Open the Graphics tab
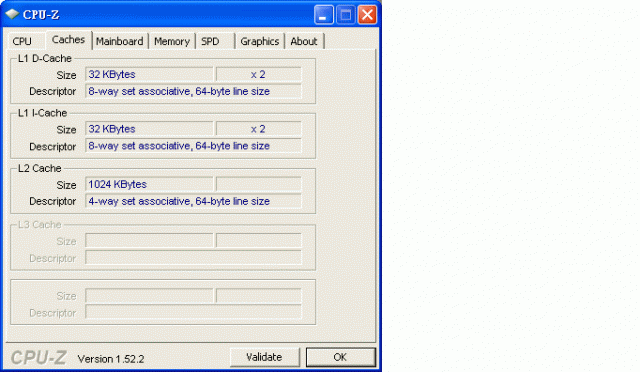This screenshot has width=640, height=372. pyautogui.click(x=260, y=41)
